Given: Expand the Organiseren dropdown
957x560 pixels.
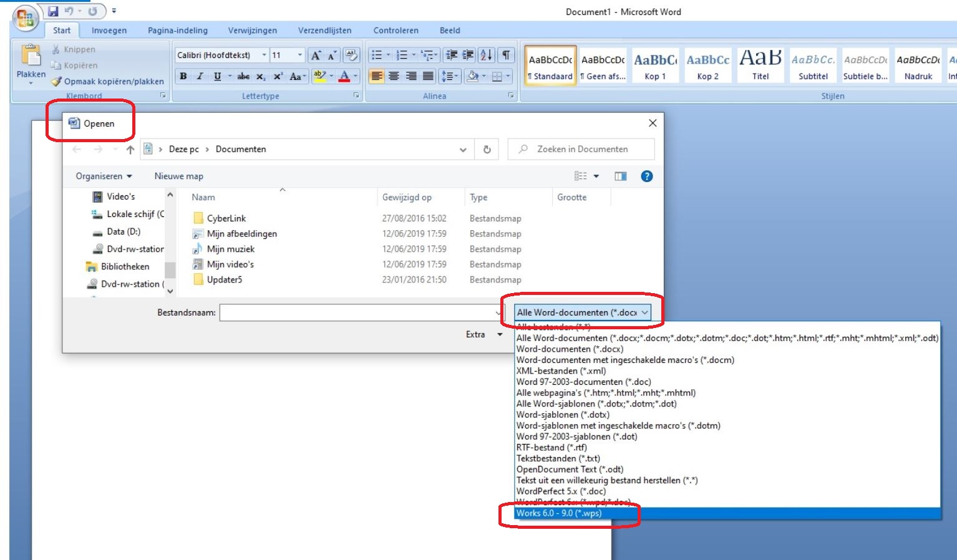Looking at the screenshot, I should click(x=104, y=176).
